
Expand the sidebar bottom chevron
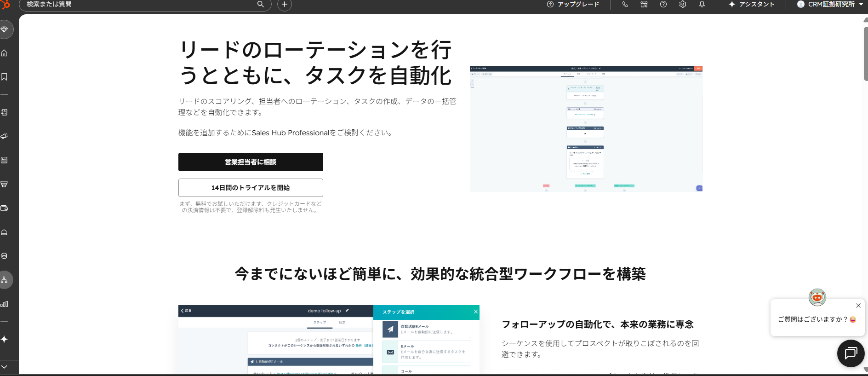click(5, 367)
